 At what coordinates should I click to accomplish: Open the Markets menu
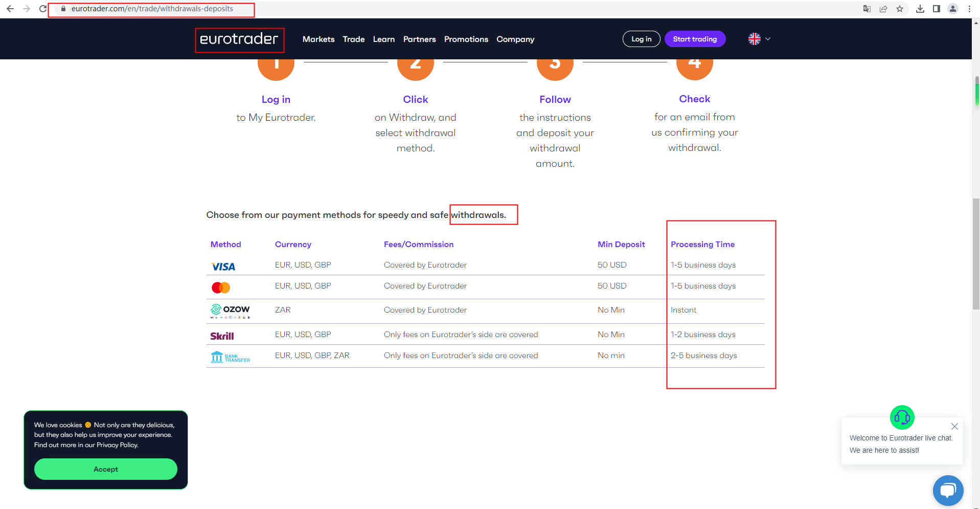coord(318,39)
